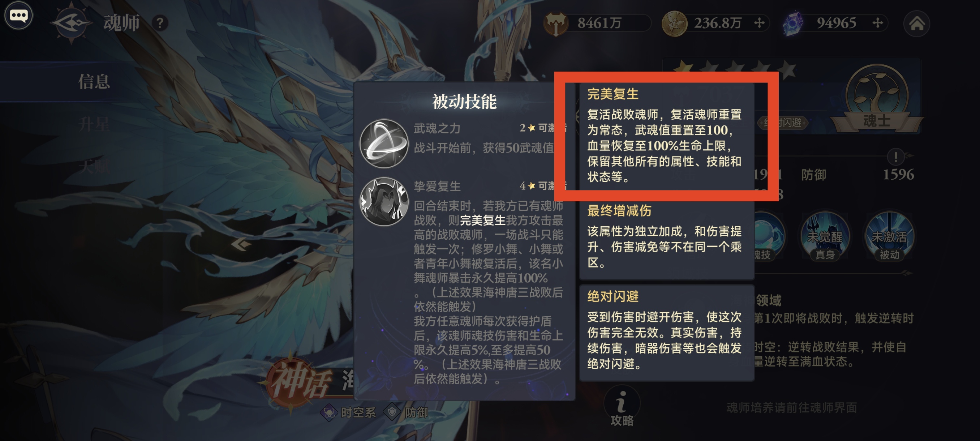Image resolution: width=980 pixels, height=441 pixels.
Task: Tap highlighted 完美复生 keyword link
Action: 482,220
